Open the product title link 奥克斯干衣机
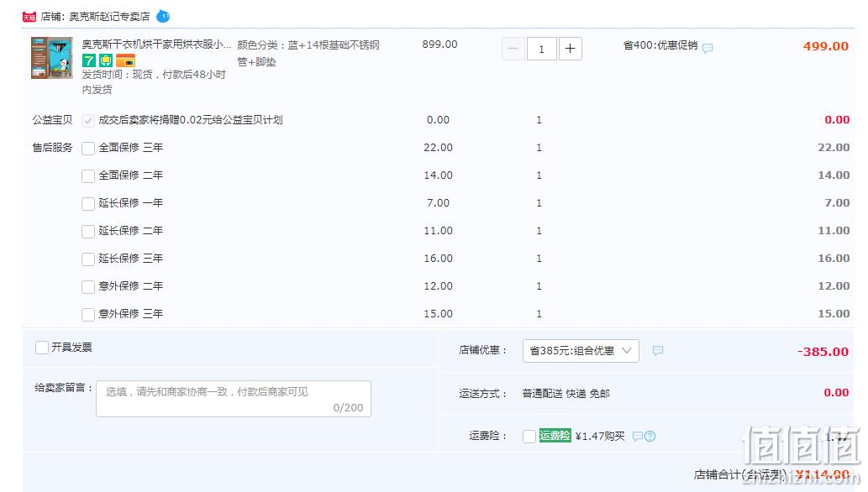868x492 pixels. (156, 44)
